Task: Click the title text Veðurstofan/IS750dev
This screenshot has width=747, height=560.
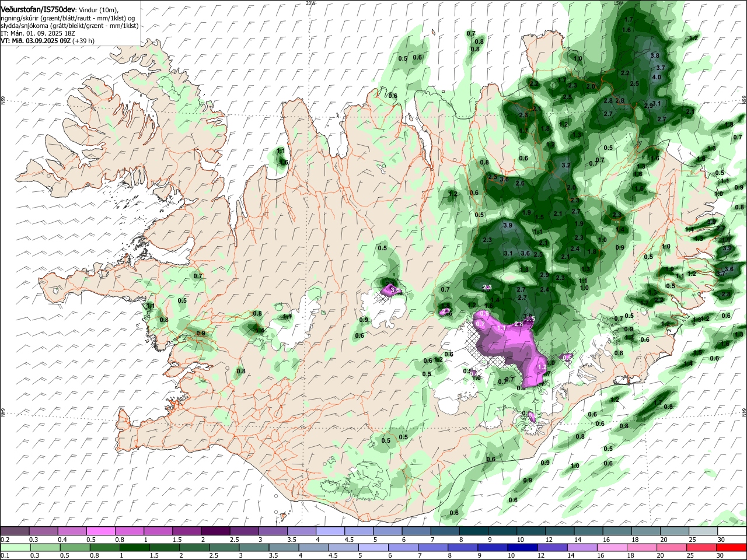Action: pos(38,10)
